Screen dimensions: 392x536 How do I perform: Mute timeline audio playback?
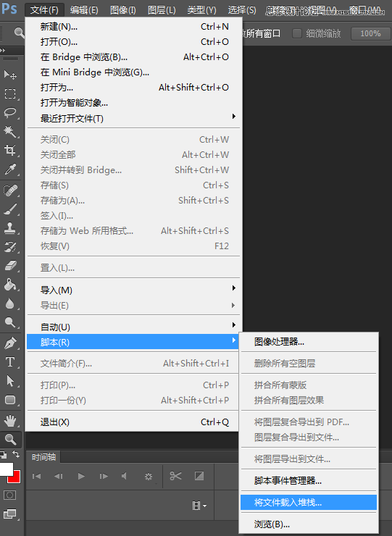point(124,476)
